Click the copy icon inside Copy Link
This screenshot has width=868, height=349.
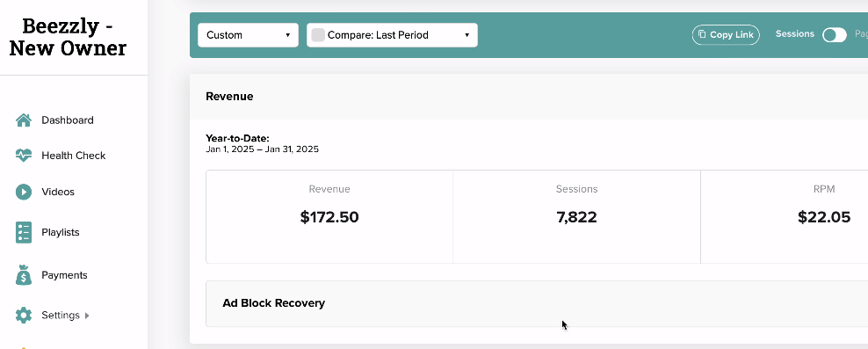point(702,34)
